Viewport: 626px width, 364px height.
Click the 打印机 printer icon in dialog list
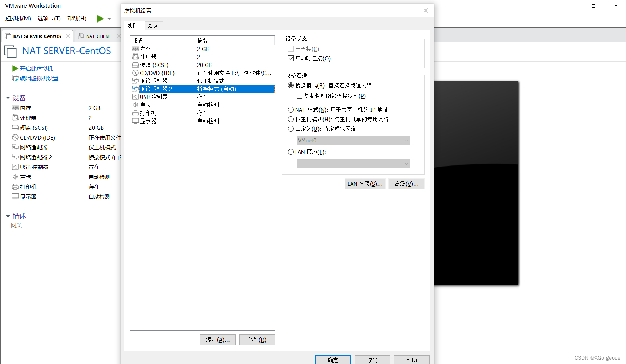pyautogui.click(x=136, y=113)
